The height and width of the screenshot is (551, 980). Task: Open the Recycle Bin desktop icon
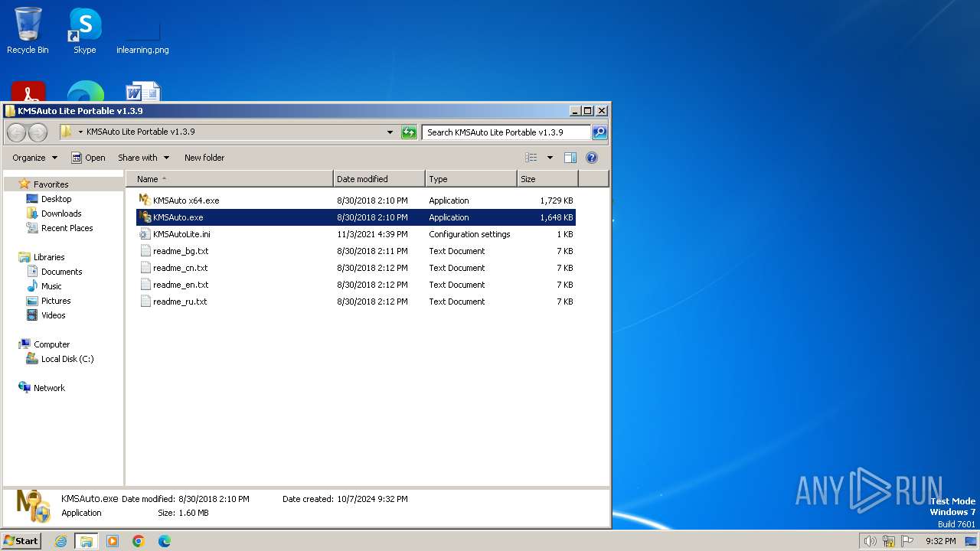tap(28, 31)
